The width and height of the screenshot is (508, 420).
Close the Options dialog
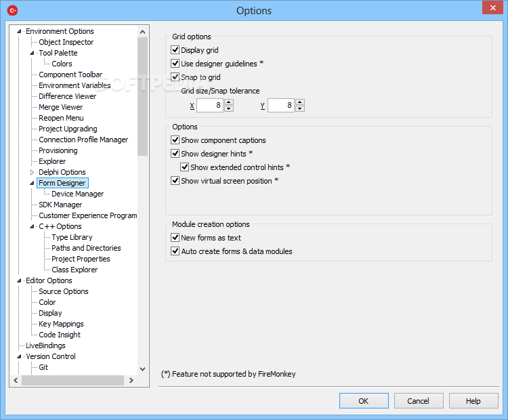[x=492, y=7]
